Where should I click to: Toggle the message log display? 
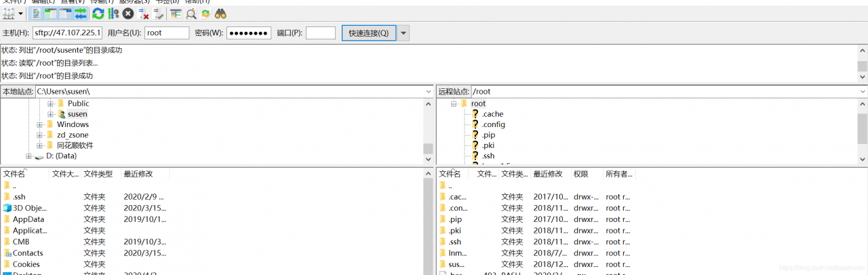tap(37, 13)
